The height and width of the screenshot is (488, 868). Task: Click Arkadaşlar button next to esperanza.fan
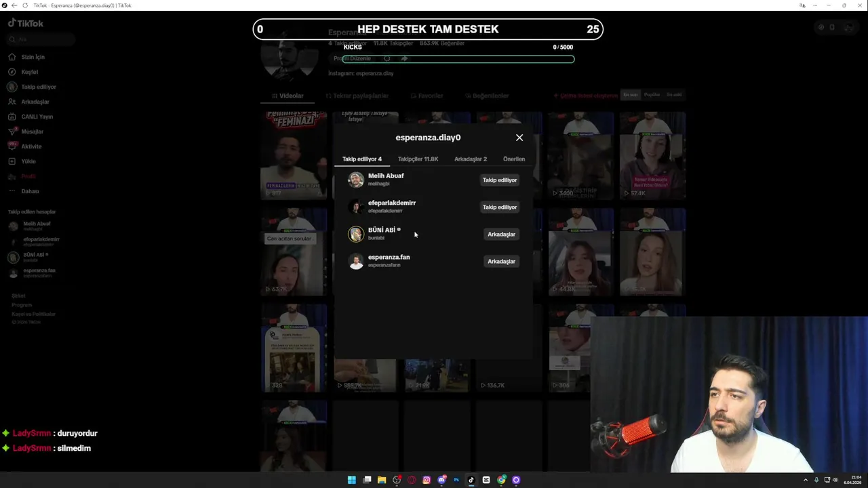pos(501,262)
